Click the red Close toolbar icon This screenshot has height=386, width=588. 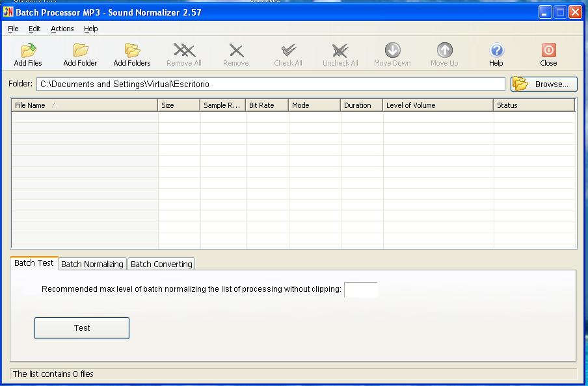coord(548,50)
